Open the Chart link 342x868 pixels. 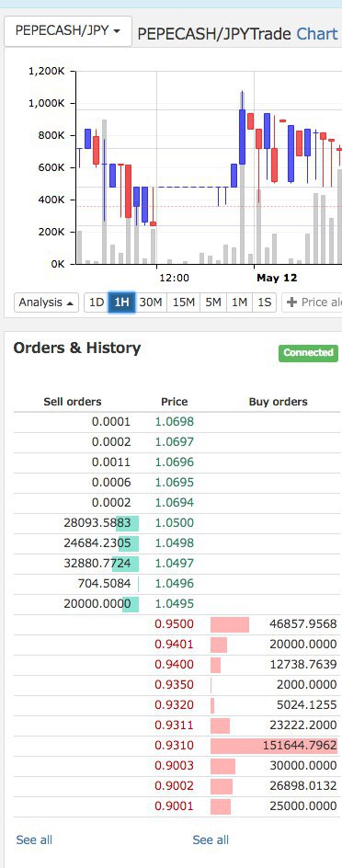click(x=317, y=34)
